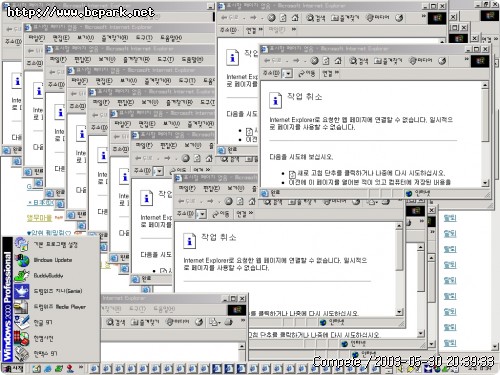This screenshot has height=375, width=500.
Task: Toggle 검색 Search bar in frontmost upper-right window
Action: [359, 61]
